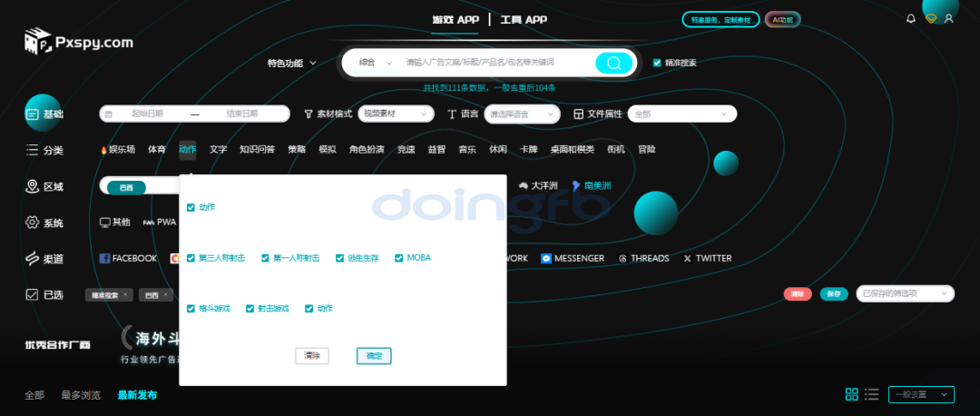Switch to grid view layout icon
The width and height of the screenshot is (980, 416).
point(851,394)
